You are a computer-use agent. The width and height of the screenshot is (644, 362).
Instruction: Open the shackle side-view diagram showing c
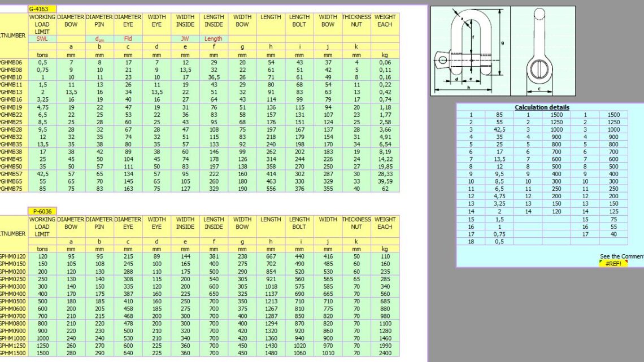pos(543,51)
